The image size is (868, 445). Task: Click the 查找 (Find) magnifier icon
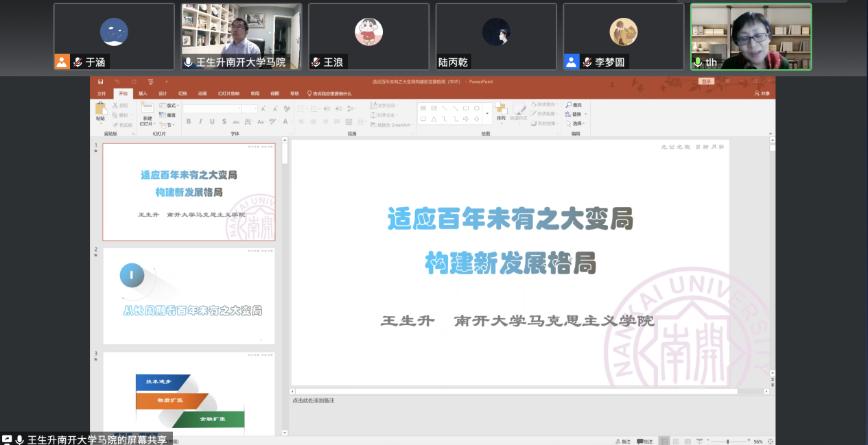coord(569,105)
